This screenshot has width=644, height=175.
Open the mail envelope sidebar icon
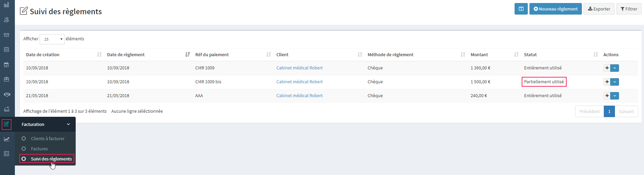pyautogui.click(x=6, y=35)
